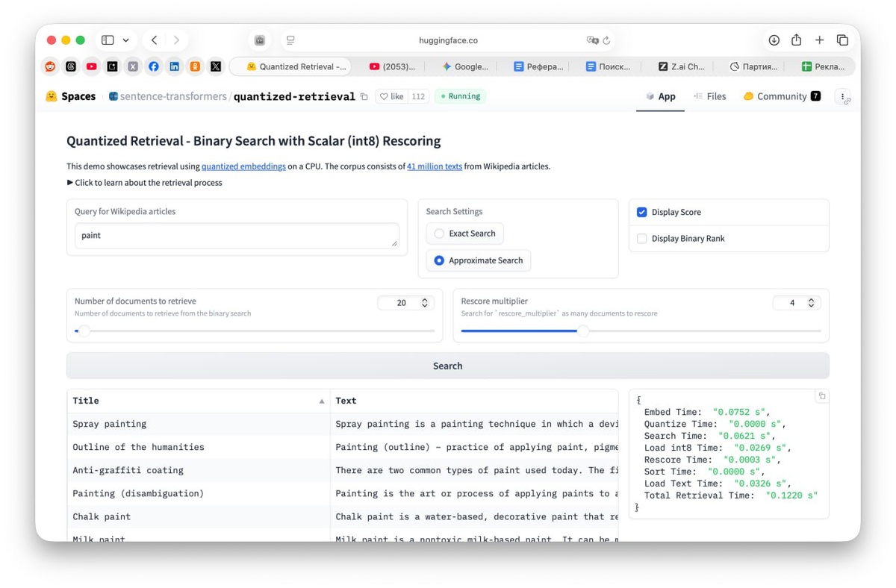Enable the Display Binary Rank checkbox
896x588 pixels.
point(641,239)
